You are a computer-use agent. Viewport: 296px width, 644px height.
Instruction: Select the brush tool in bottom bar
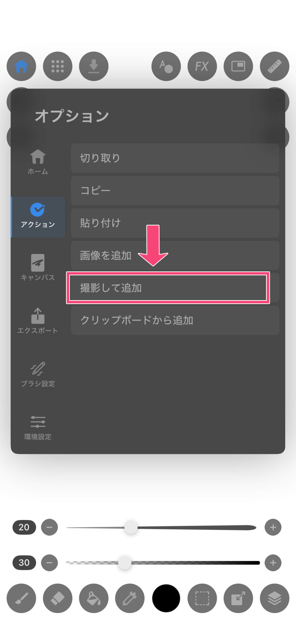(21, 598)
